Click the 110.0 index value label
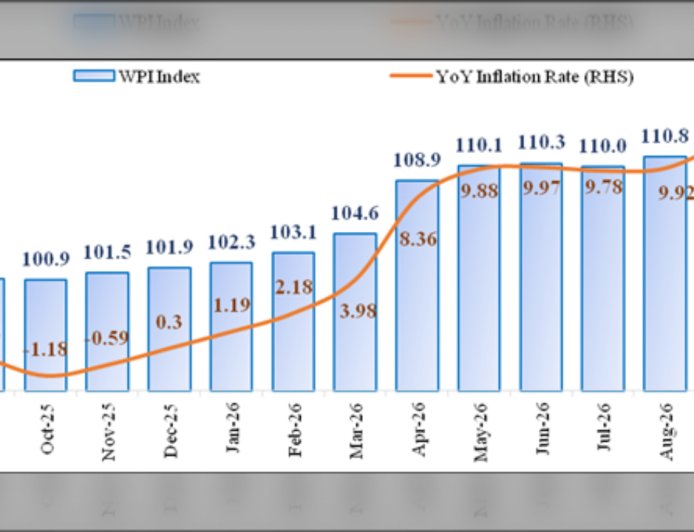The width and height of the screenshot is (694, 532). 603,146
